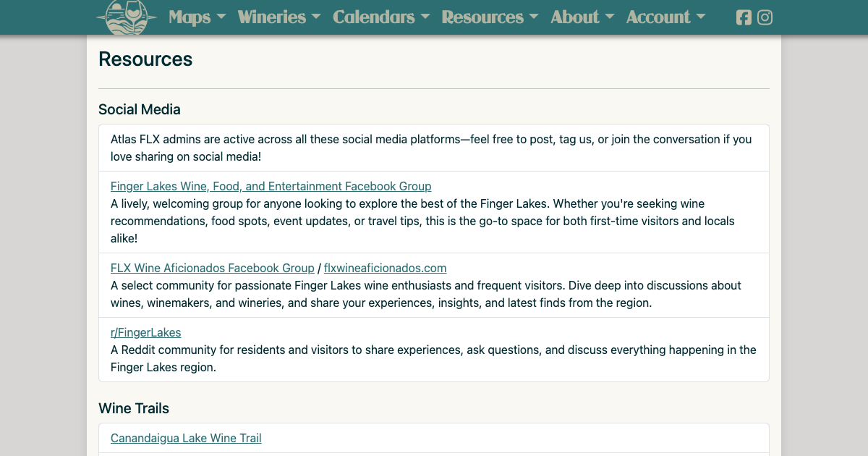This screenshot has height=456, width=868.
Task: Click the Atlas FLX wine glass logo
Action: click(127, 16)
